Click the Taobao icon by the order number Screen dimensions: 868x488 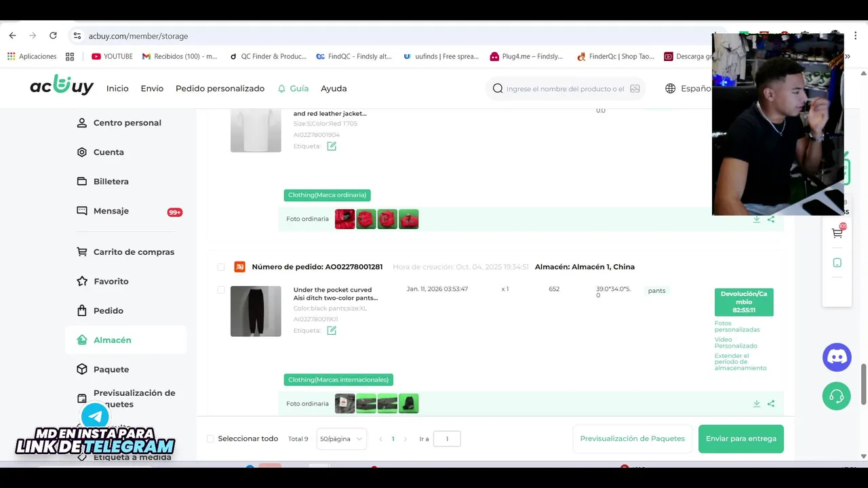pyautogui.click(x=239, y=267)
